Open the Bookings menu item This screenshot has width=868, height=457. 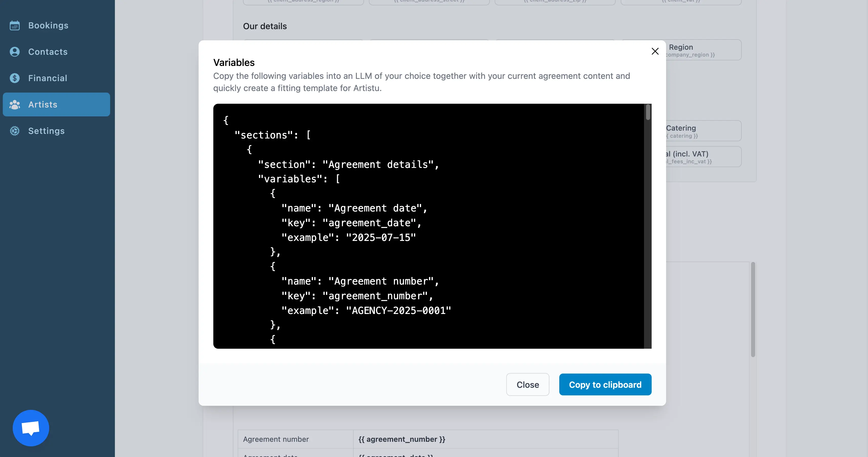[x=48, y=26]
